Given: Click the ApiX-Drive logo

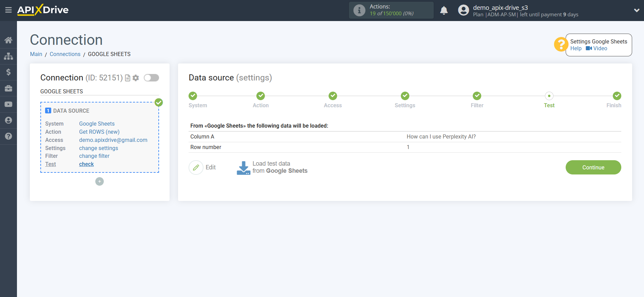Looking at the screenshot, I should click(43, 10).
